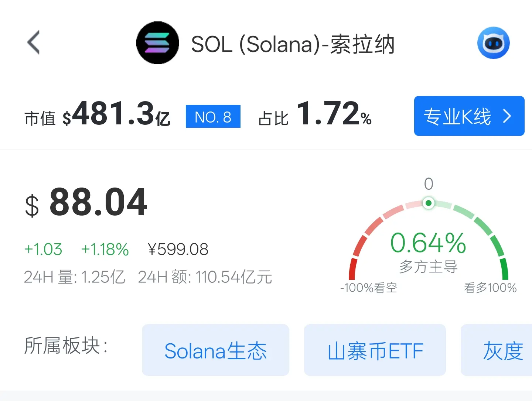Image resolution: width=532 pixels, height=402 pixels.
Task: Open the 山寨币ETF sector tag
Action: pos(375,350)
